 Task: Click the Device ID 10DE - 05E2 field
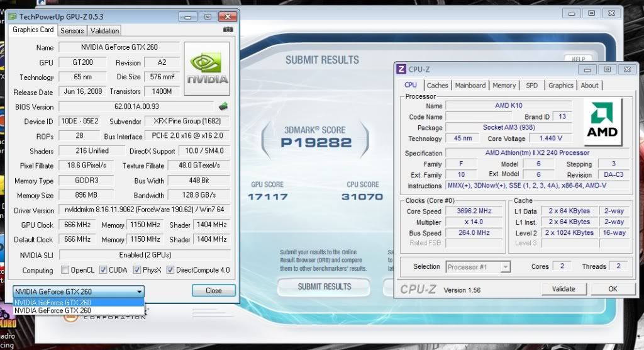80,121
